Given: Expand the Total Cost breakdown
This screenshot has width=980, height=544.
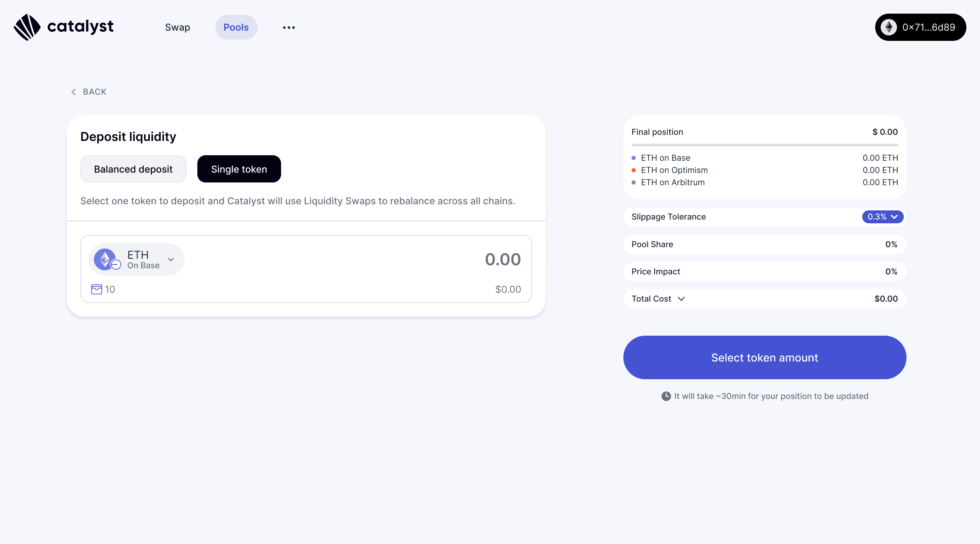Looking at the screenshot, I should [681, 299].
